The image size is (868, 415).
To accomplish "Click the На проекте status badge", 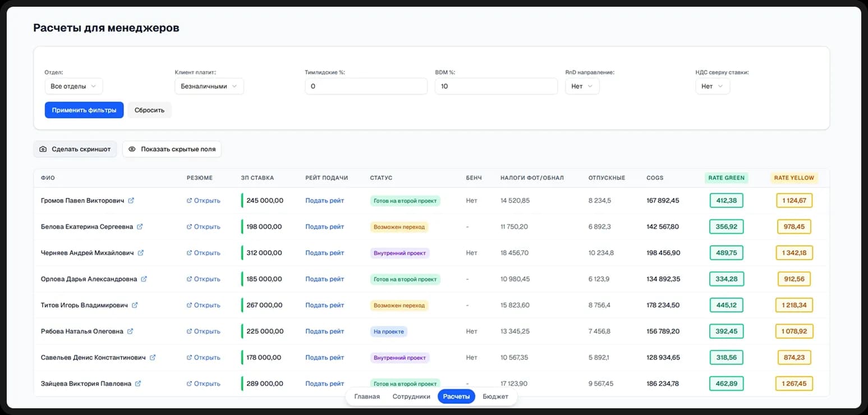I will [388, 331].
